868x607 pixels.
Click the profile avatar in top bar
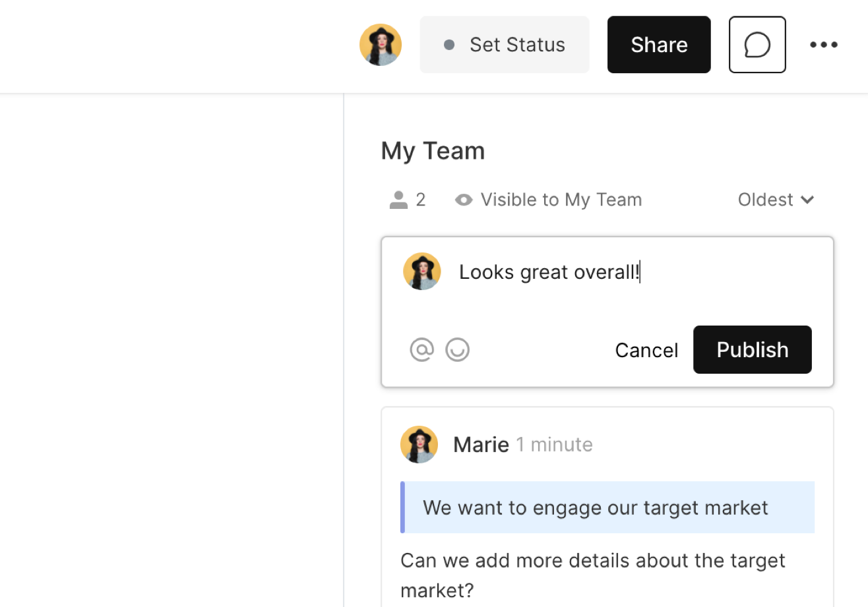click(381, 45)
